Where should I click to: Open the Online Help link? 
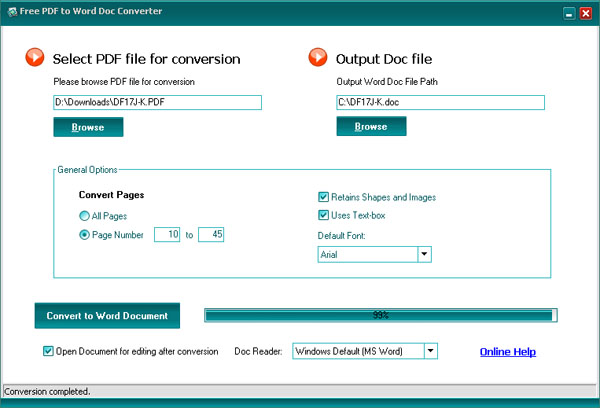(508, 352)
